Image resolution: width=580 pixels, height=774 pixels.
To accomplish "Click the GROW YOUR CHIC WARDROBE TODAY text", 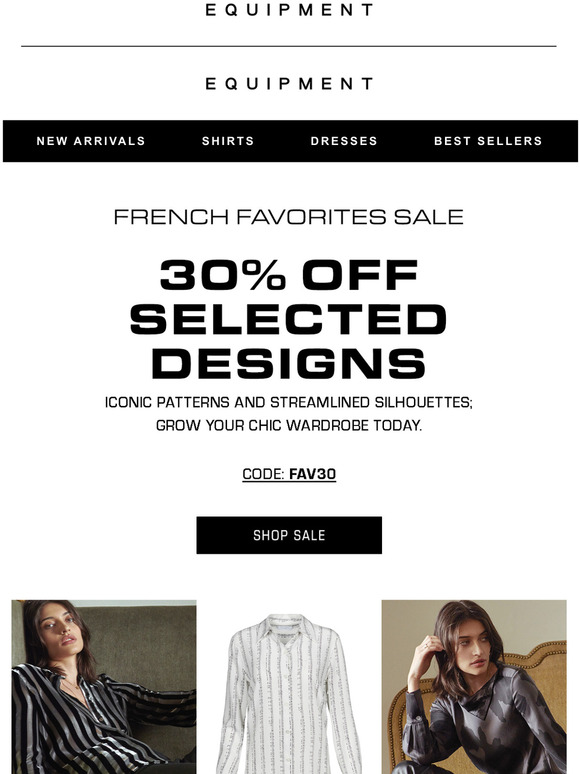I will tap(289, 425).
